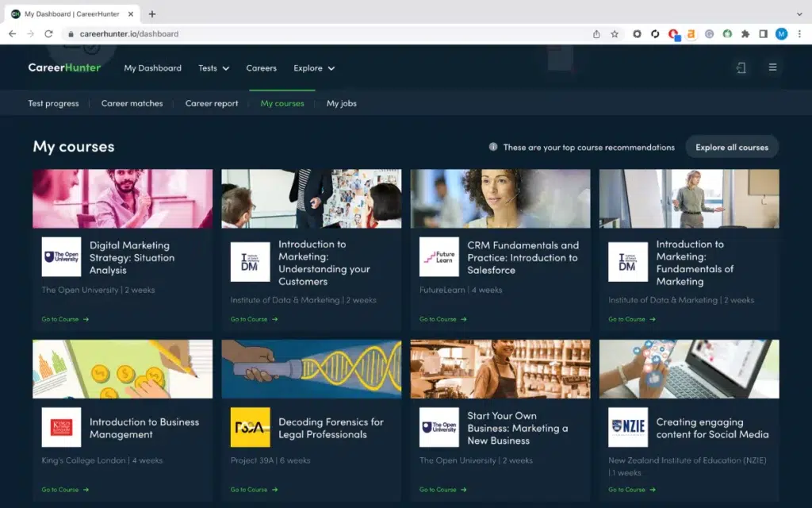Screen dimensions: 812x508
Task: Click the NZIE logo
Action: click(628, 427)
